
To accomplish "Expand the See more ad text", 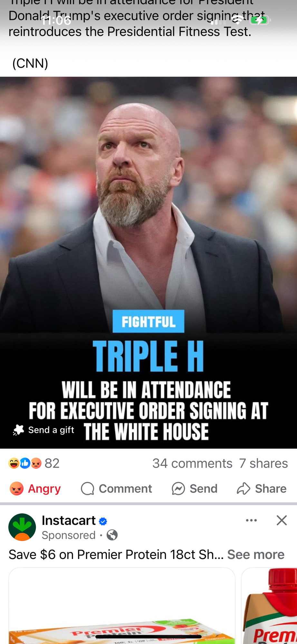I will [256, 554].
